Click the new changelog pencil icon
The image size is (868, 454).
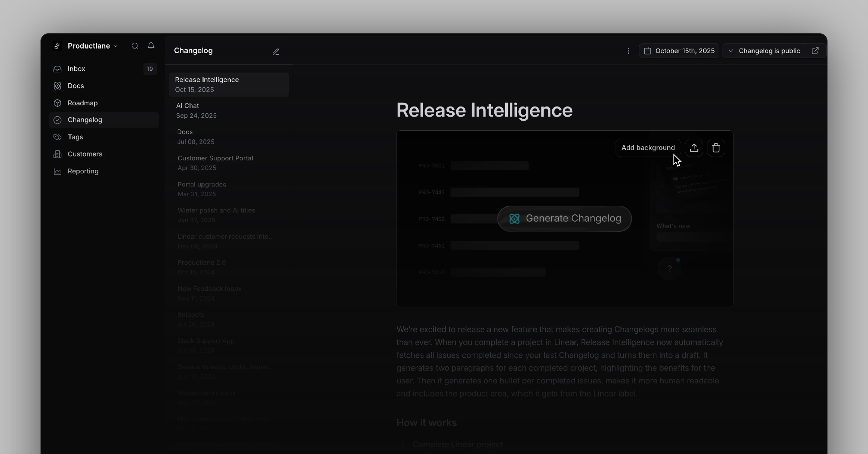click(x=276, y=51)
